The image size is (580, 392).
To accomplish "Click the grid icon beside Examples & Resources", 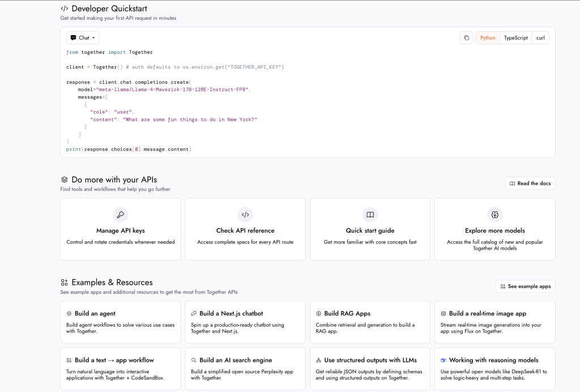I will point(65,283).
